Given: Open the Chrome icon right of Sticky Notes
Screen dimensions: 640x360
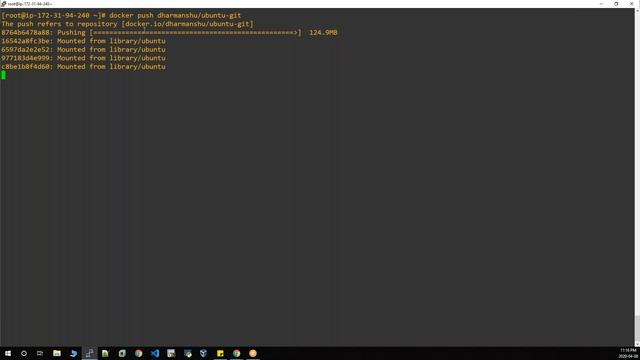Looking at the screenshot, I should [236, 353].
